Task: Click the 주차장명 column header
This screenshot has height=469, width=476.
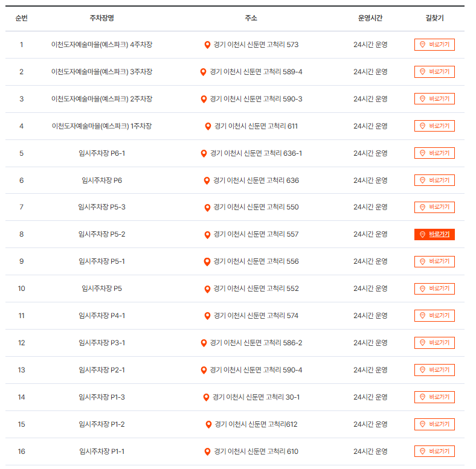Action: [101, 18]
